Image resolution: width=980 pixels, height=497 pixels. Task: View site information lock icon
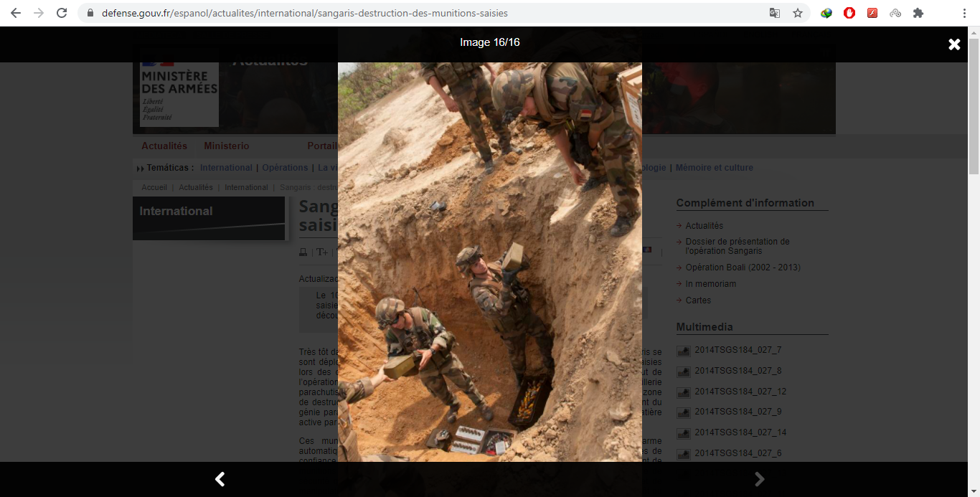[x=90, y=13]
